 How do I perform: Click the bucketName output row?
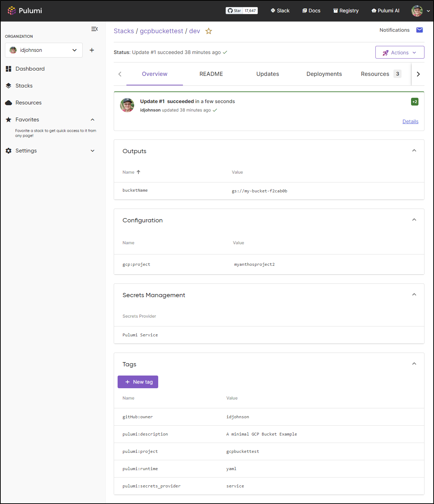coord(269,191)
